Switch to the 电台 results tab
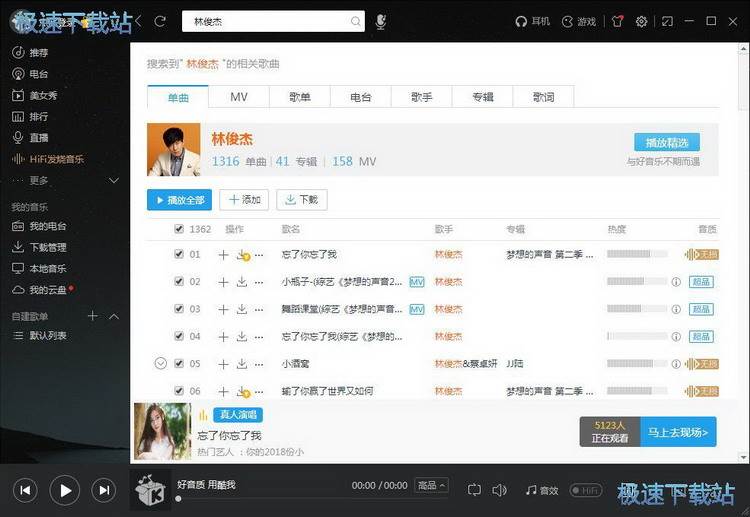 tap(361, 97)
